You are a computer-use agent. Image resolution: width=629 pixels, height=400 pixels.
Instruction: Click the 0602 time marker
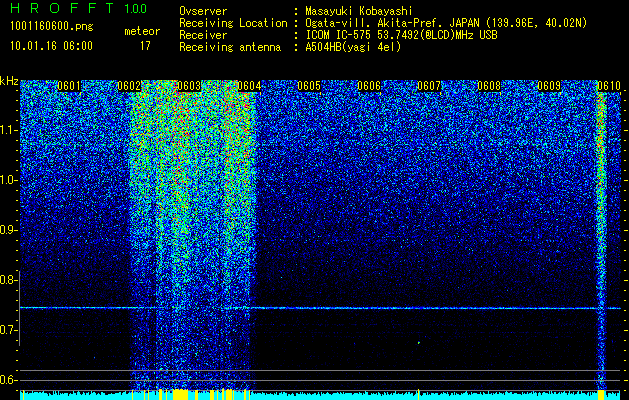129,86
